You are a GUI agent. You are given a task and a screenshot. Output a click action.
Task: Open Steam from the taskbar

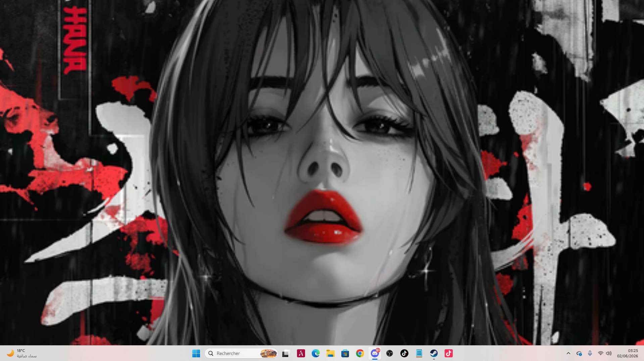[x=434, y=353]
